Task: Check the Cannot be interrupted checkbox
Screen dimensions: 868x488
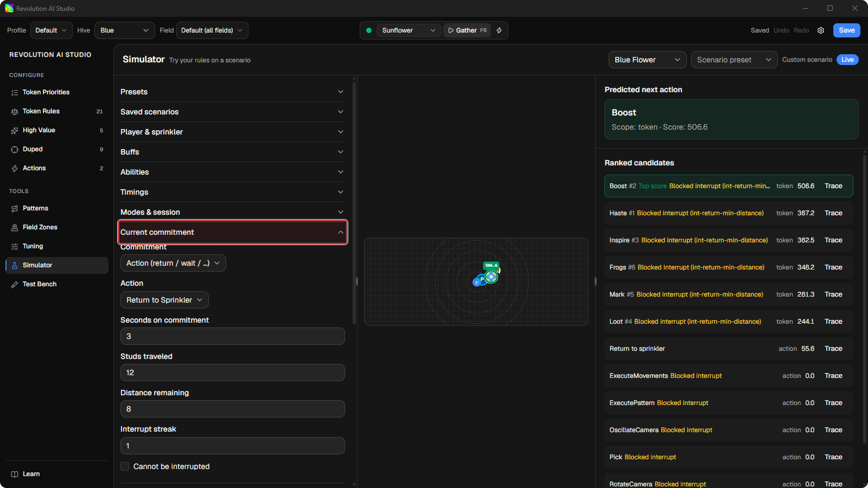Action: click(125, 466)
